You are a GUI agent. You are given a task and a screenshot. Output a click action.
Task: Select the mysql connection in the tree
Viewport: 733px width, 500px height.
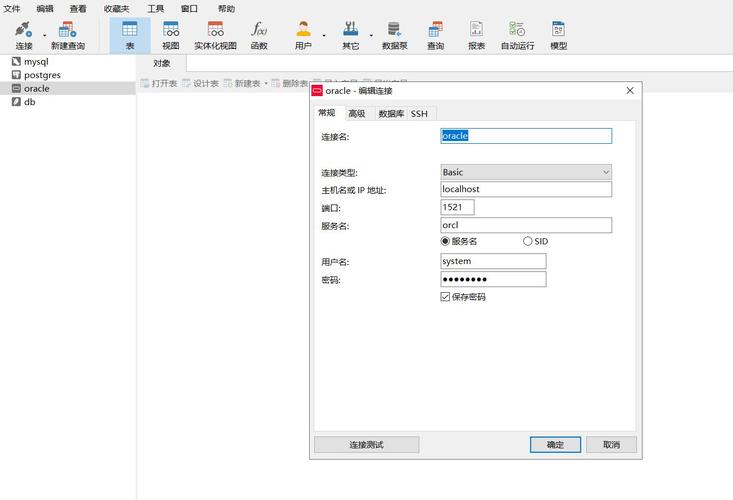(x=68, y=61)
